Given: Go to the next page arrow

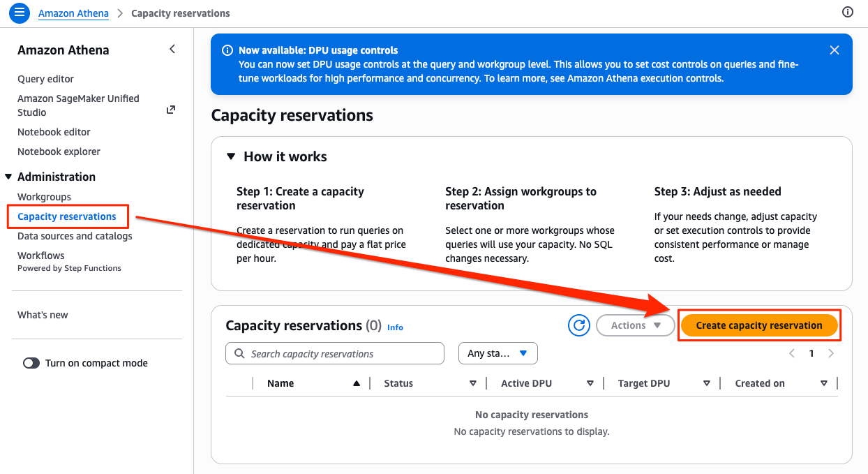Looking at the screenshot, I should tap(831, 353).
